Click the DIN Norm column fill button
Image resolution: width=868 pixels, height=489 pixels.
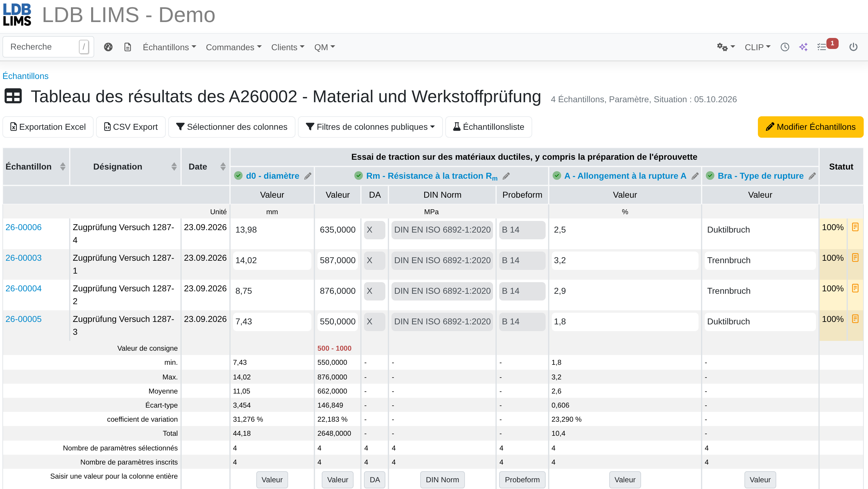pos(442,480)
